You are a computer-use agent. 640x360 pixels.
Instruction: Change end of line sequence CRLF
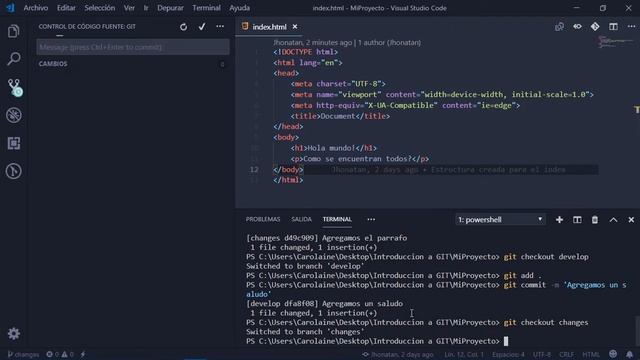pyautogui.click(x=566, y=354)
